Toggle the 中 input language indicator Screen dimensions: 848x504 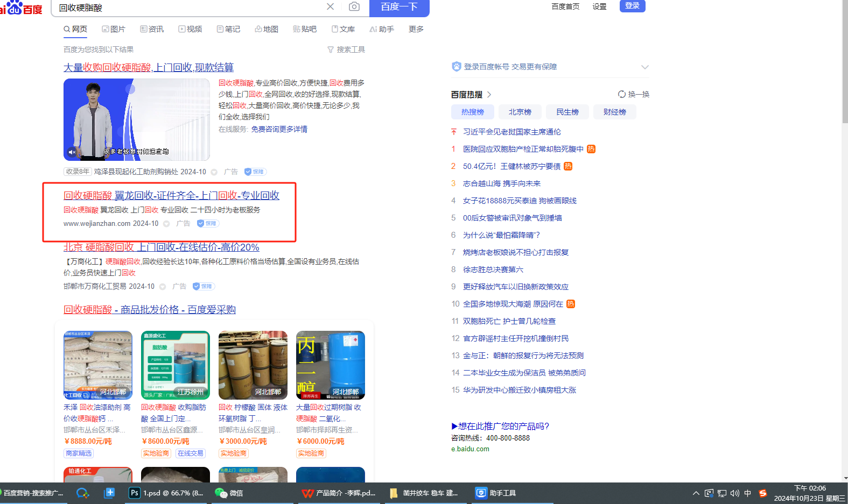[x=747, y=493]
